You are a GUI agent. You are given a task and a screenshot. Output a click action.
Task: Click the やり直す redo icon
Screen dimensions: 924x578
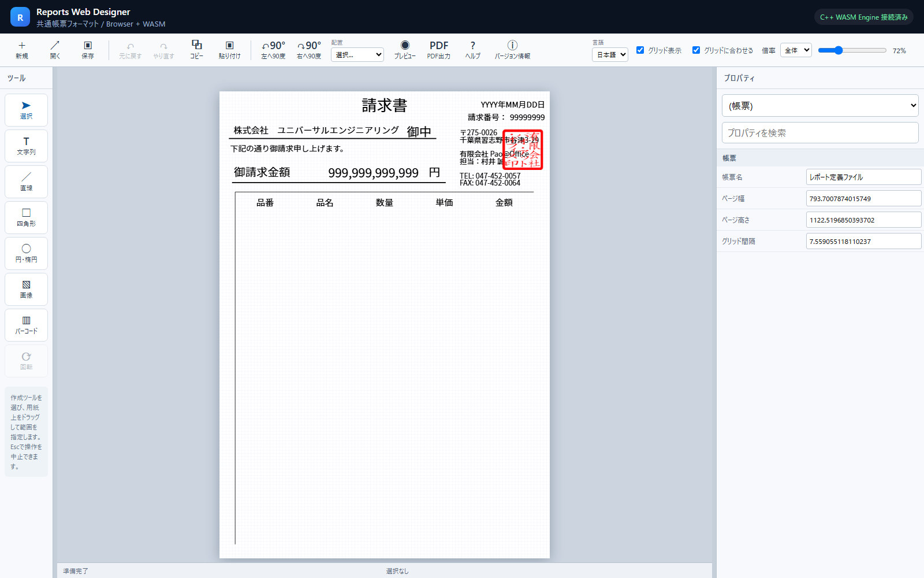coord(163,50)
